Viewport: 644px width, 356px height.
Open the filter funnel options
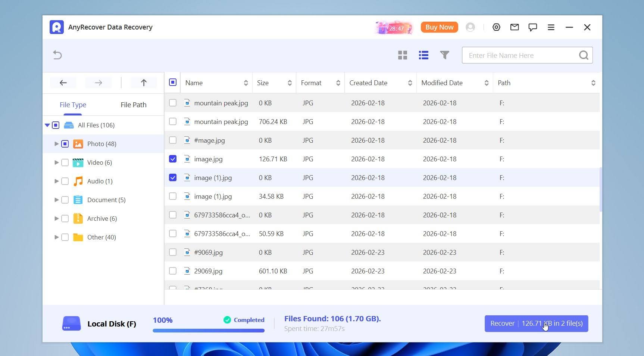(444, 55)
